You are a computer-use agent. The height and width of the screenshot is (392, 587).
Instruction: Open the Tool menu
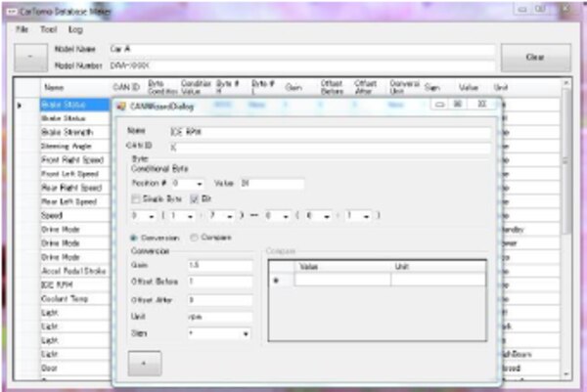pyautogui.click(x=48, y=29)
